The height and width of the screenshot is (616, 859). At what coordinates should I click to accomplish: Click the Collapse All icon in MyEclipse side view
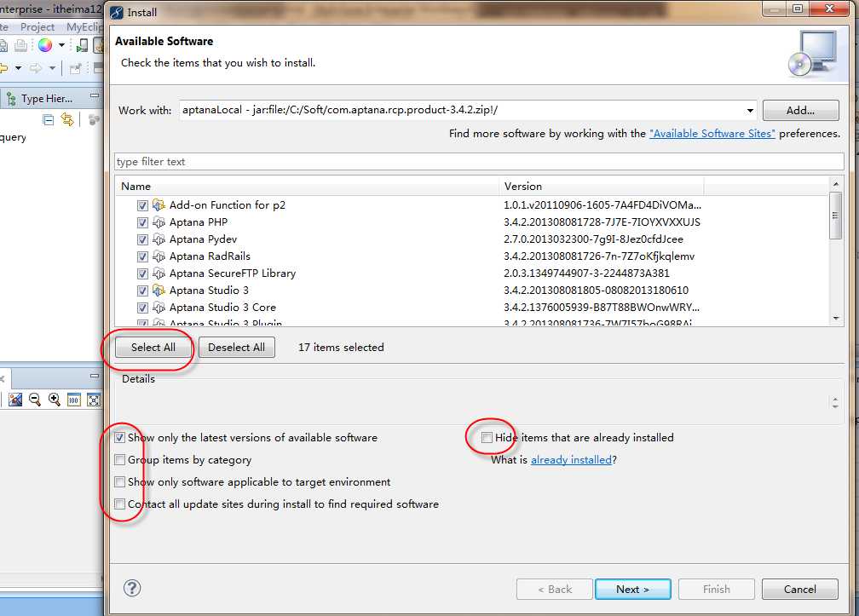[49, 119]
